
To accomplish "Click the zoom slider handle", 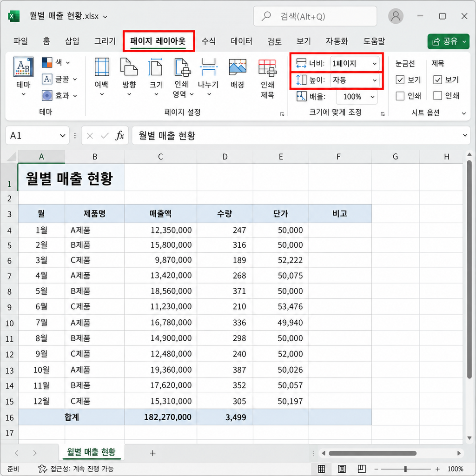I will 405,469.
